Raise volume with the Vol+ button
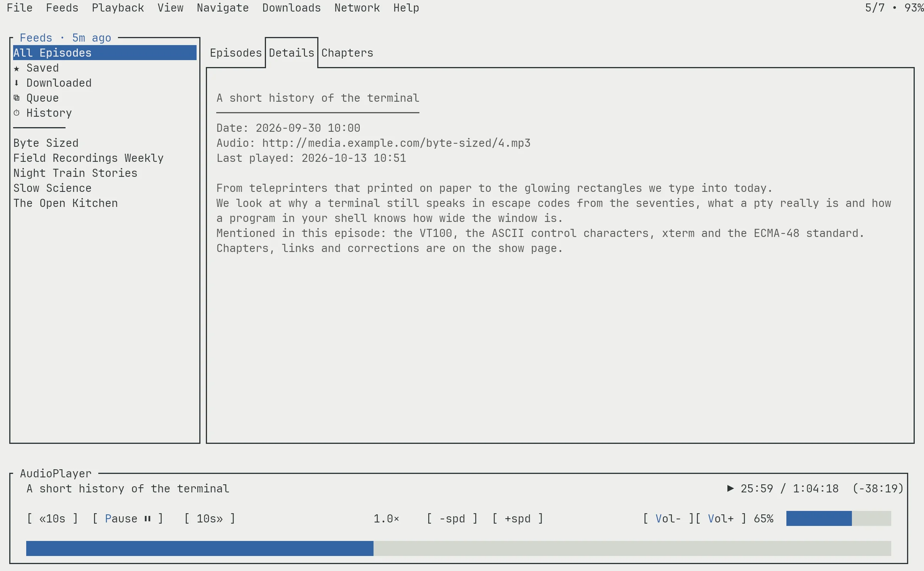Image resolution: width=924 pixels, height=571 pixels. point(721,519)
